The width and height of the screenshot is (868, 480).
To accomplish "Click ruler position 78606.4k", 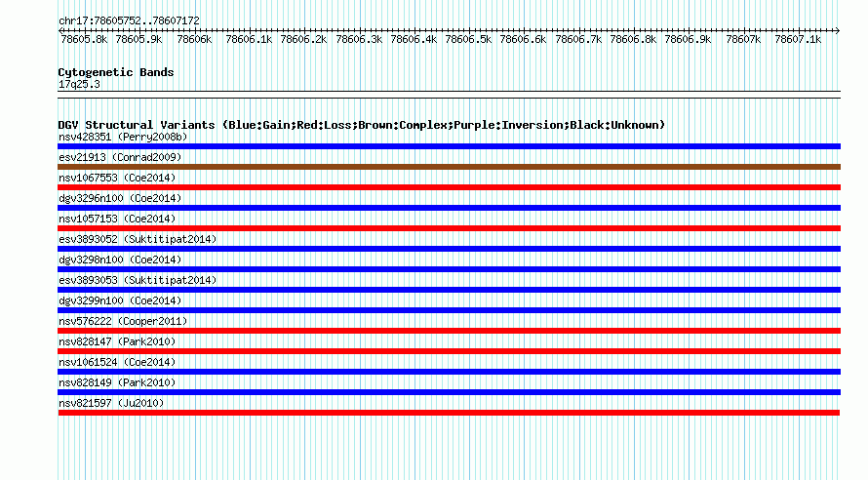I will pos(414,39).
